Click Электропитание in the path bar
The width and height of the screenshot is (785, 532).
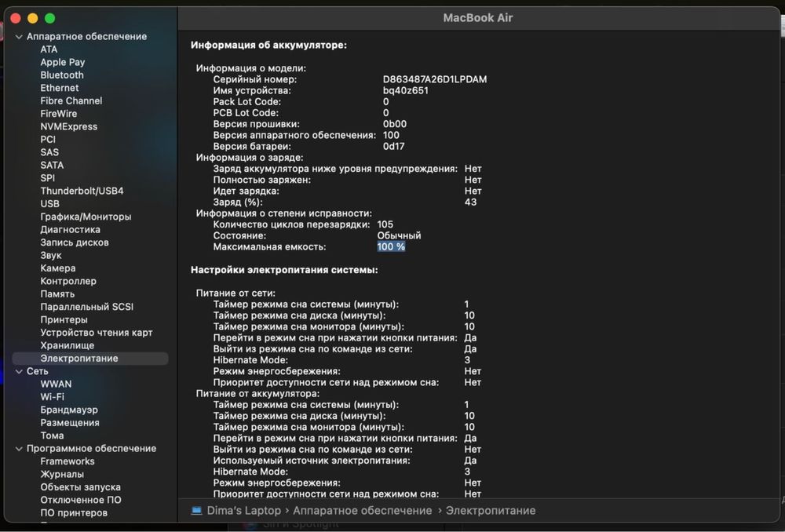tap(491, 511)
